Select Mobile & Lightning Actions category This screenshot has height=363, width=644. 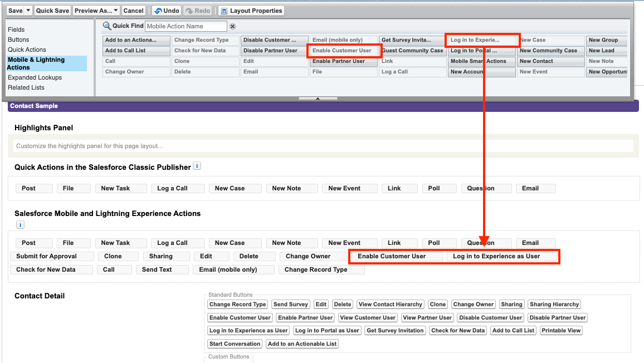46,63
